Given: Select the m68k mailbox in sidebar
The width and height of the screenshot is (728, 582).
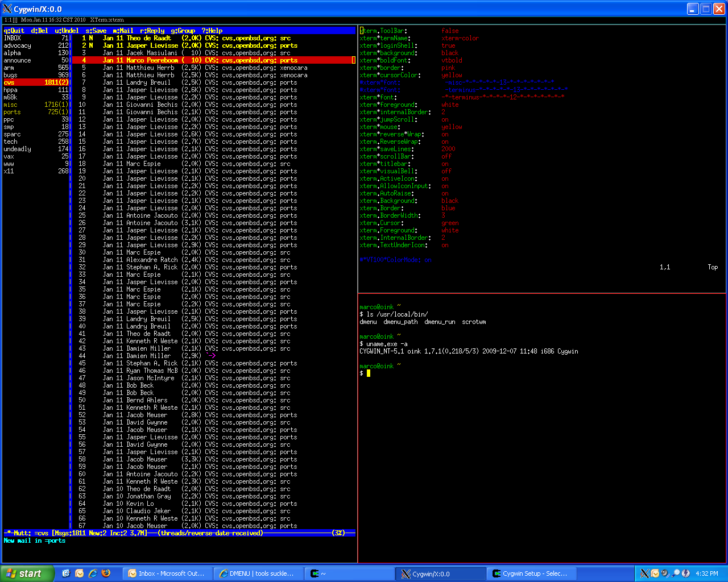Looking at the screenshot, I should point(36,97).
